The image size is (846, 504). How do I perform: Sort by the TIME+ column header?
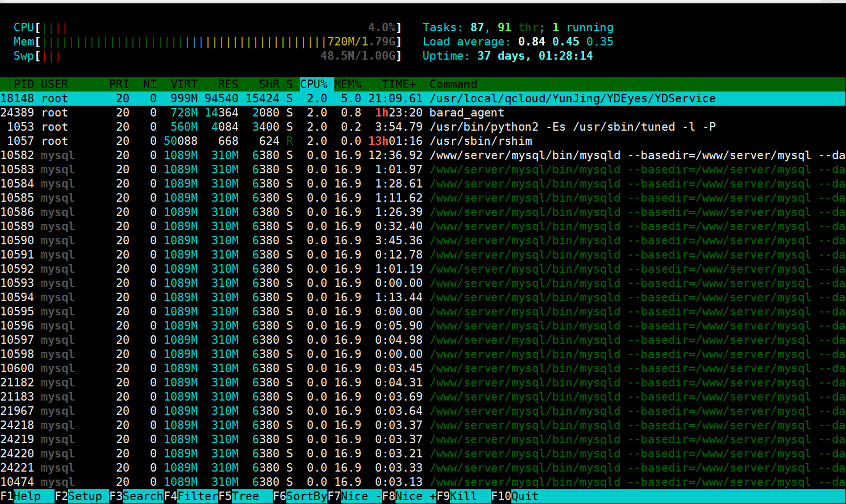399,84
